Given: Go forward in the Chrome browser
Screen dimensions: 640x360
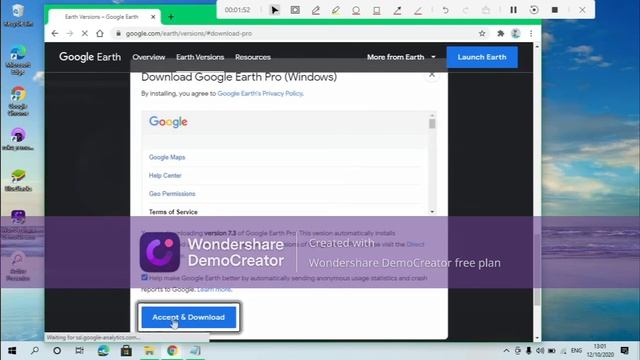Looking at the screenshot, I should 70,33.
